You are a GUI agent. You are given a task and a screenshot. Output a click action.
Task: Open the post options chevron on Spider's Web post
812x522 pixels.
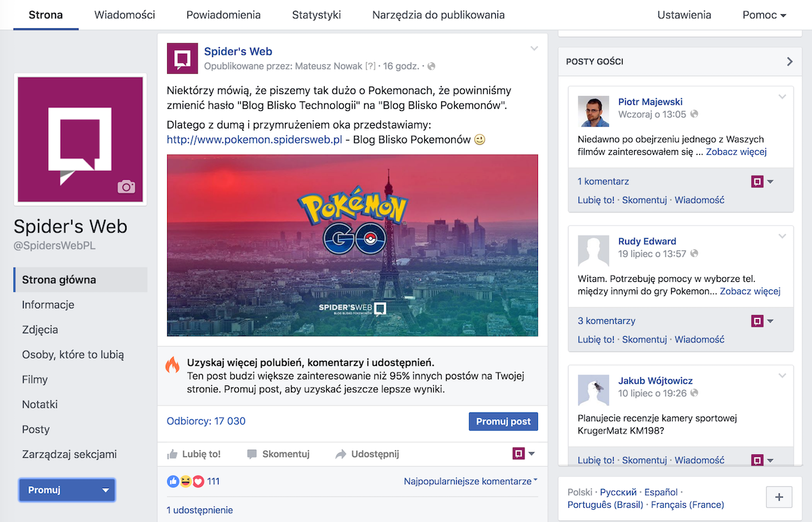tap(534, 49)
